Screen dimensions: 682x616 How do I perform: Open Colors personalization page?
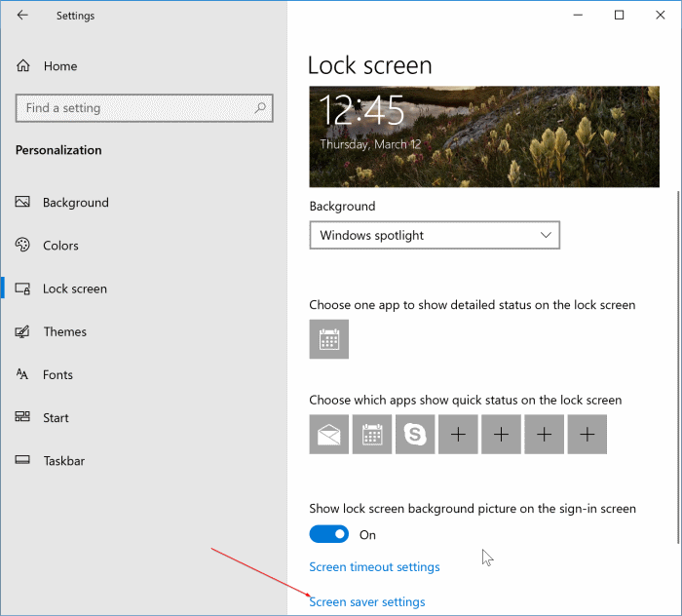[60, 246]
